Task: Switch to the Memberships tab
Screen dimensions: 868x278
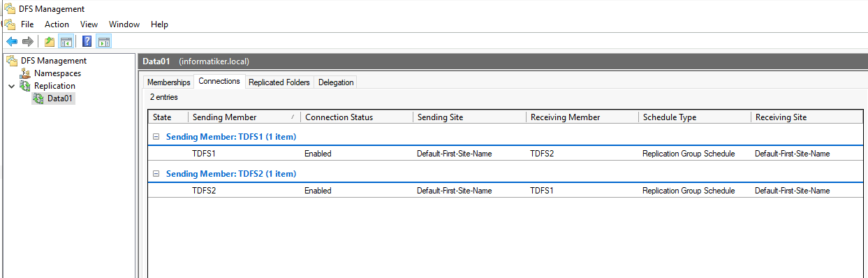Action: point(168,82)
